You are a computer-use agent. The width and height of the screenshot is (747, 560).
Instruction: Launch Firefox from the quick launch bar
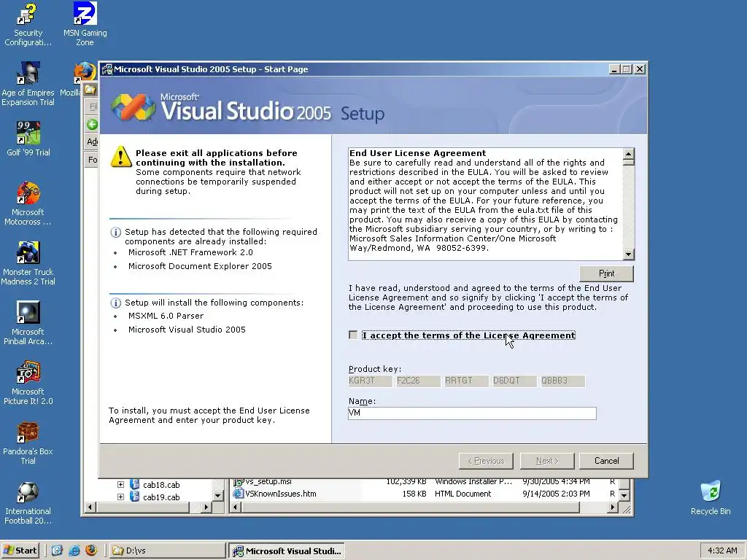pos(91,551)
